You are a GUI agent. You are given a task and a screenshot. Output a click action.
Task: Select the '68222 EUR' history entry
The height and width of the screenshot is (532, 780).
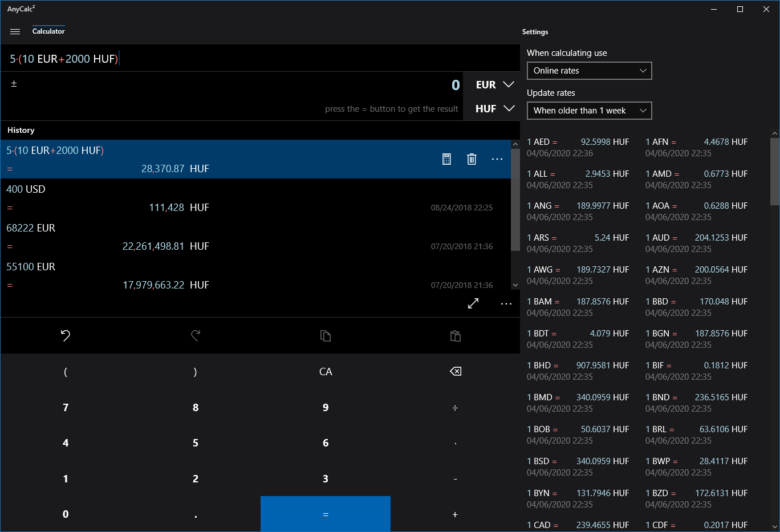coord(255,237)
